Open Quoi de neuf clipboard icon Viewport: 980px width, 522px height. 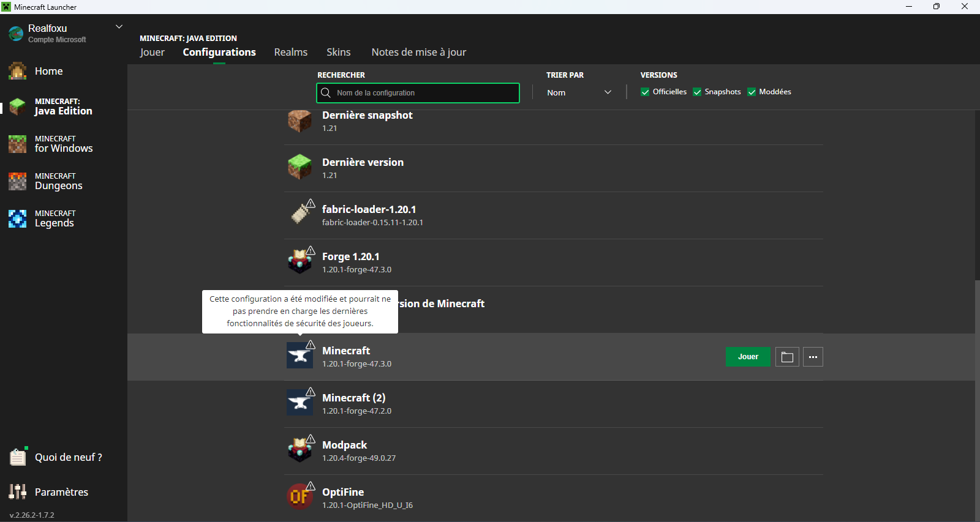coord(18,457)
